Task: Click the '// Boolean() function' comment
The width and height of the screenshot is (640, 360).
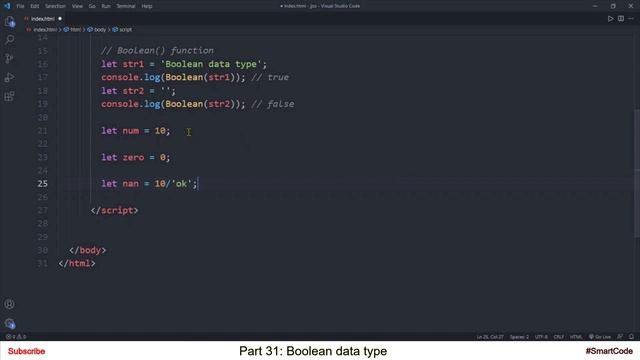Action: coord(157,51)
